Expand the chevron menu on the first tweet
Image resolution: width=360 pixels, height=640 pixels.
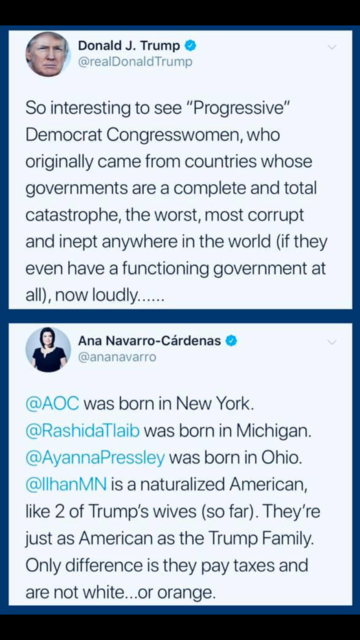point(332,47)
